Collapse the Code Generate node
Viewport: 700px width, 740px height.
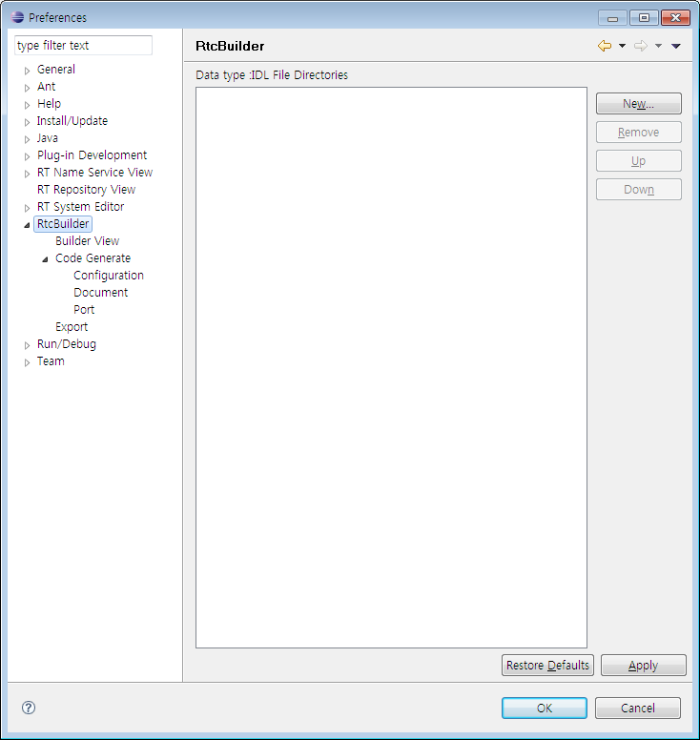[x=45, y=259]
